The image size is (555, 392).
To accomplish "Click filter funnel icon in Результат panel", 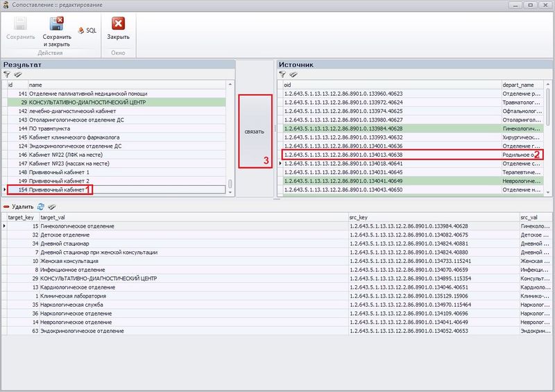I will click(x=7, y=74).
